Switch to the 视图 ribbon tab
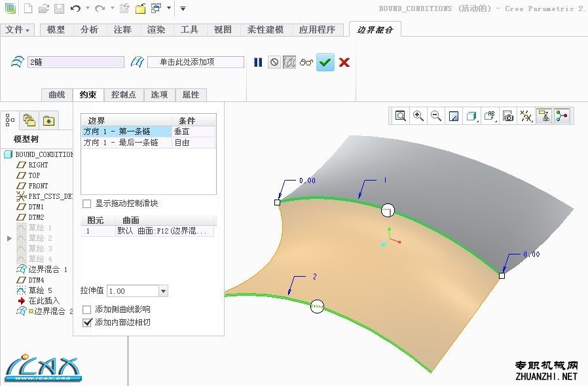The width and height of the screenshot is (588, 386). coord(223,29)
